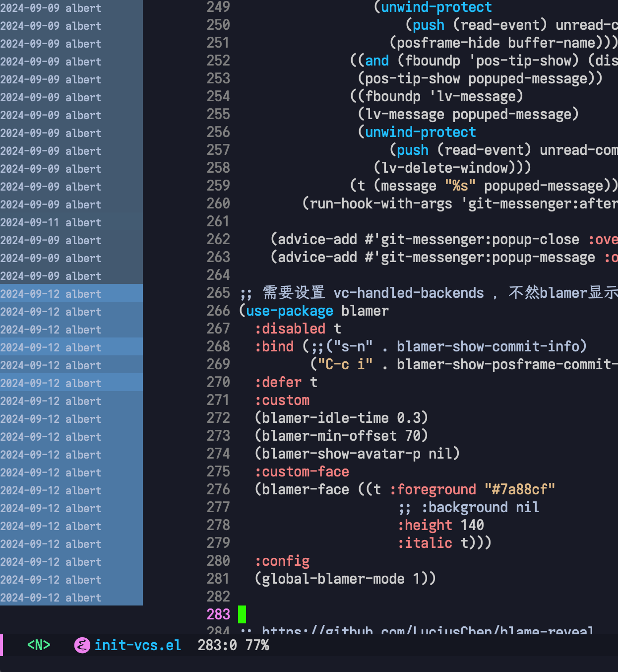Click the :config keyword on line 280

click(282, 561)
